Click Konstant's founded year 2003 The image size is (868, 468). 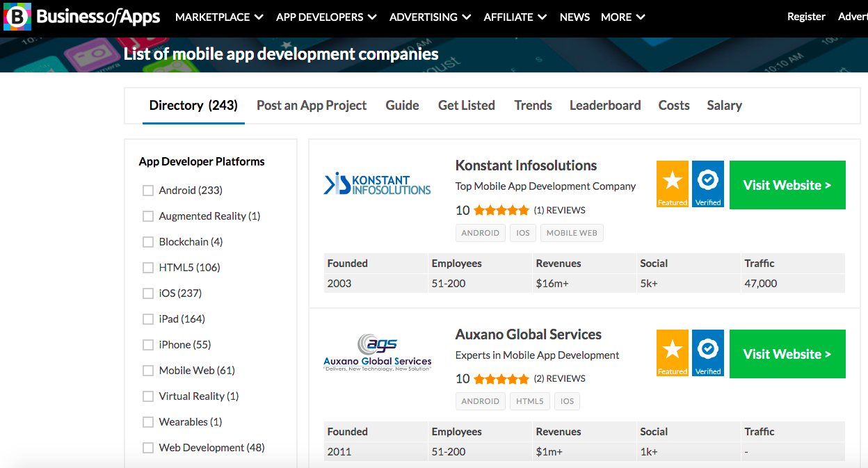(x=339, y=284)
